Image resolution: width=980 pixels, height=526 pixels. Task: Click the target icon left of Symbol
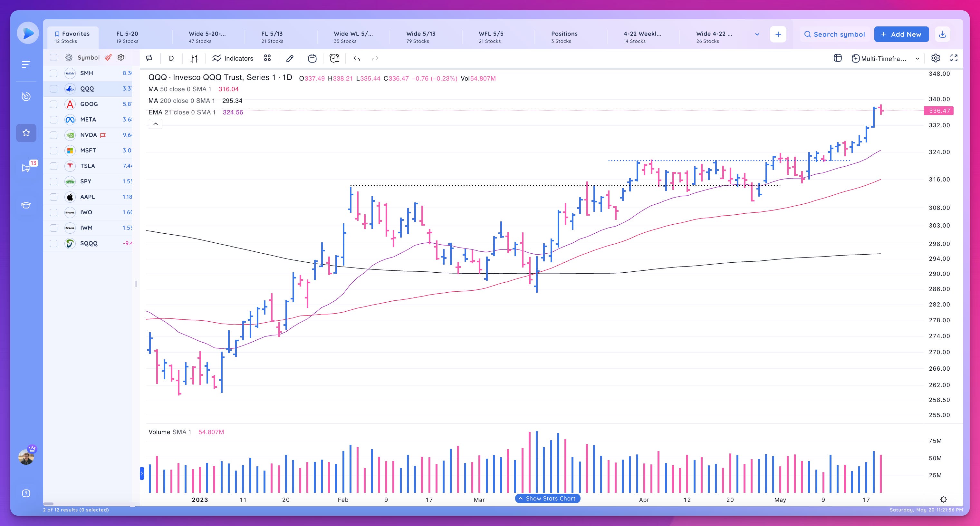coord(69,57)
